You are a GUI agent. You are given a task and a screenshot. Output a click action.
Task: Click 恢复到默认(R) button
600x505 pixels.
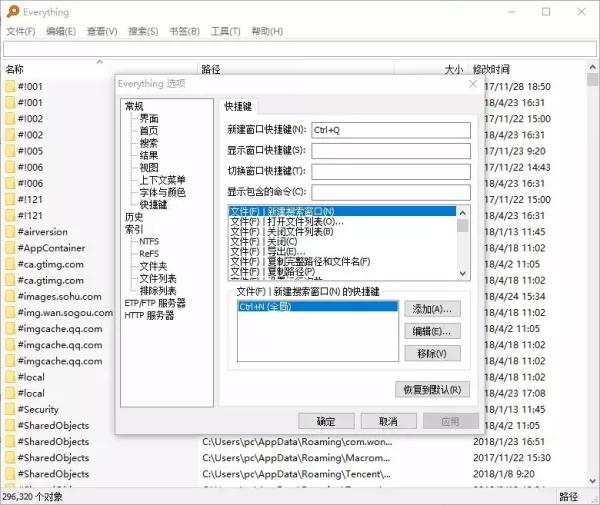pos(431,389)
